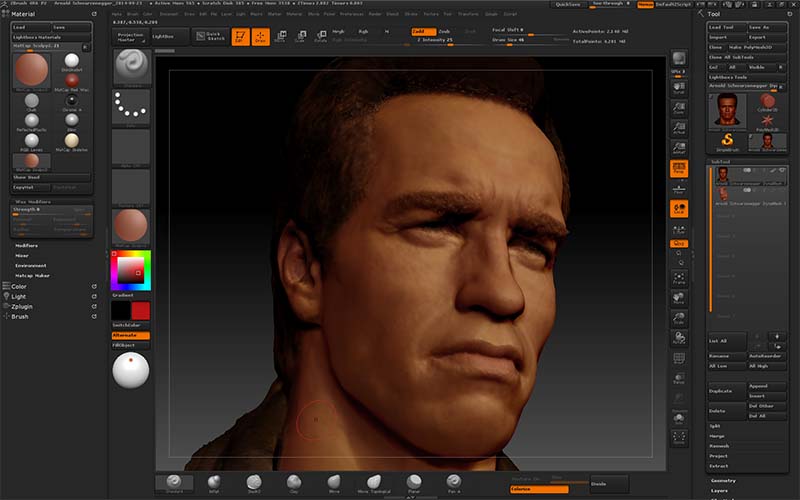This screenshot has height=500, width=800.
Task: Click the Scroll canvas icon
Action: coord(679,87)
